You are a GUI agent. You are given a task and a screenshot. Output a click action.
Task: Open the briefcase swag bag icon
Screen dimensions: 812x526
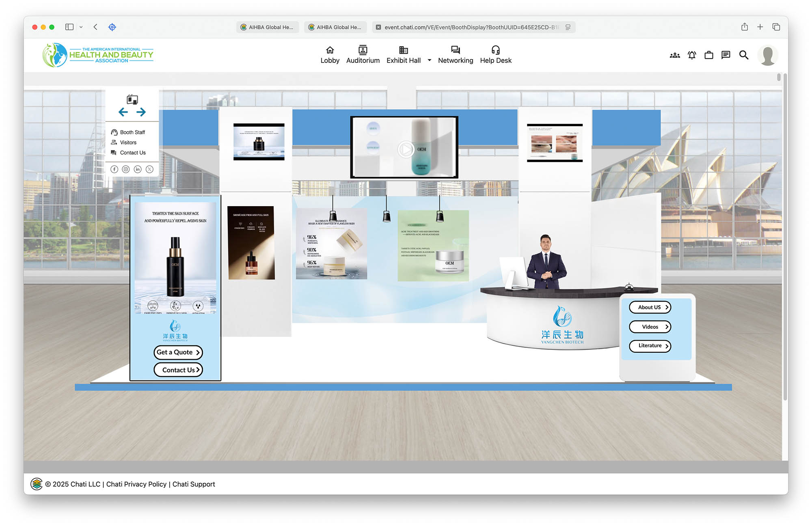click(x=709, y=55)
